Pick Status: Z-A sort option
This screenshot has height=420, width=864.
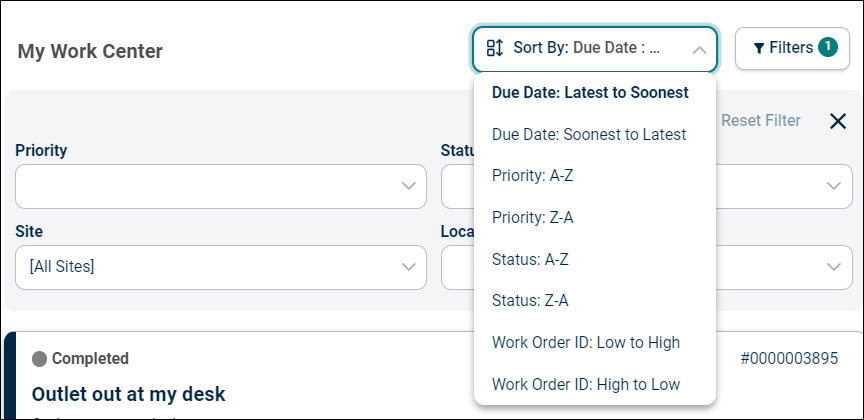530,300
